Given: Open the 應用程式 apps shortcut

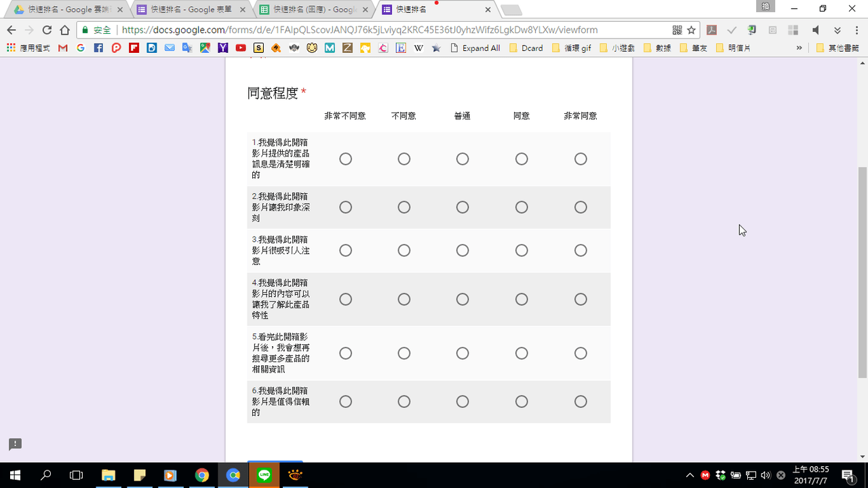Looking at the screenshot, I should [x=28, y=48].
